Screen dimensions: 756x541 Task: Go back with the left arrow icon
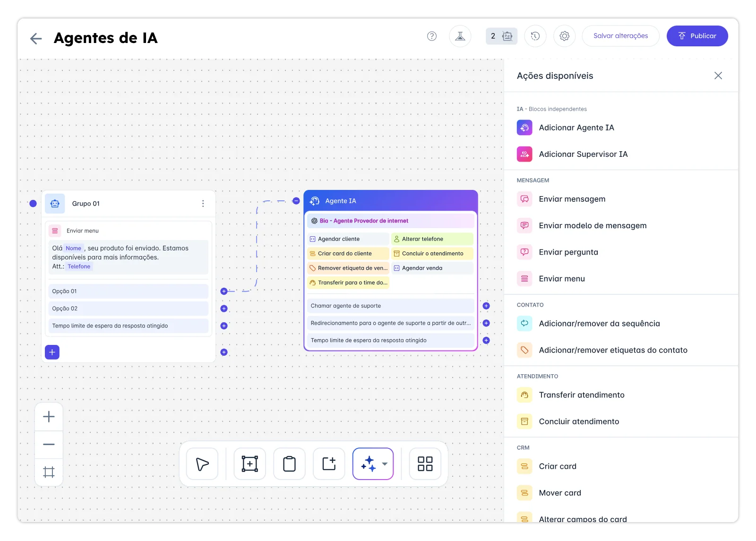(x=36, y=38)
